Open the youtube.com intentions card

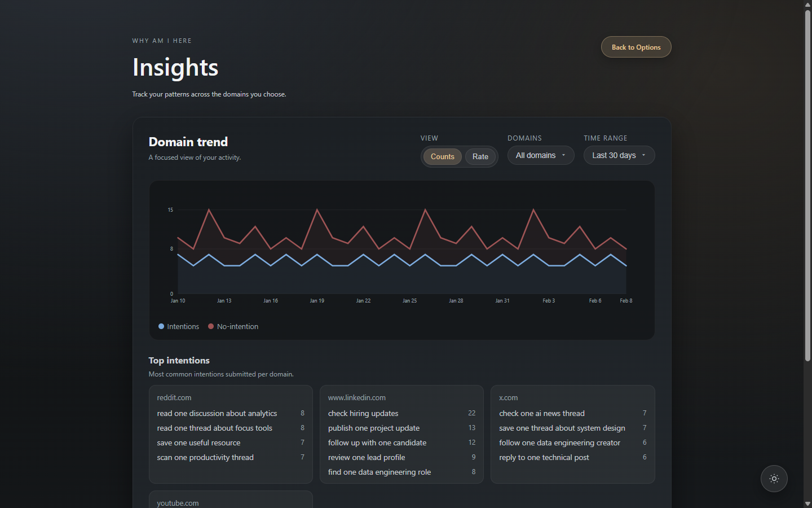[x=177, y=503]
